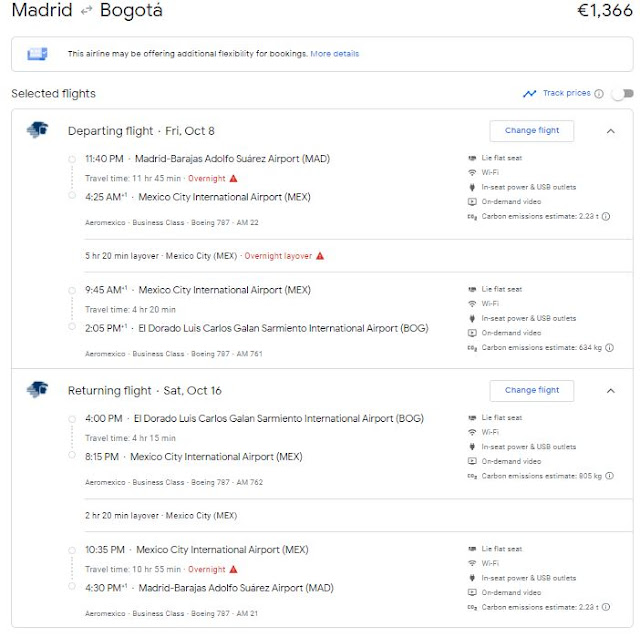
Task: Click the €1,366 total price
Action: (x=605, y=12)
